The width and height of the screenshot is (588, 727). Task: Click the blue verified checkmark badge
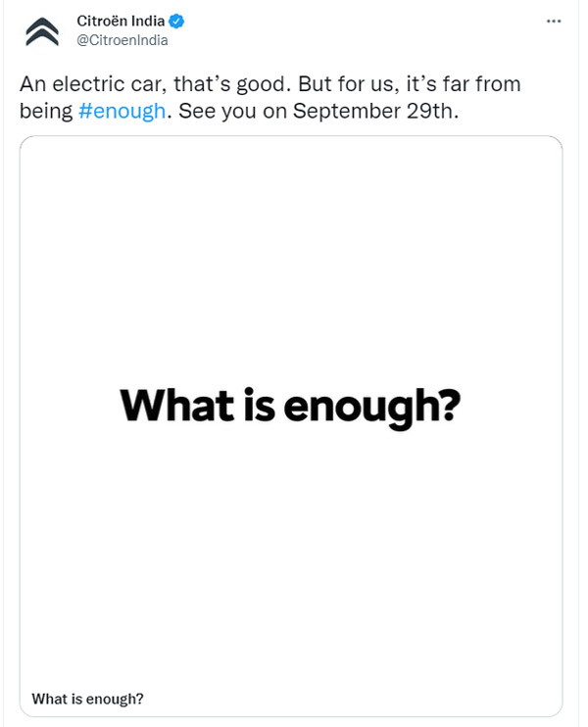pos(179,22)
